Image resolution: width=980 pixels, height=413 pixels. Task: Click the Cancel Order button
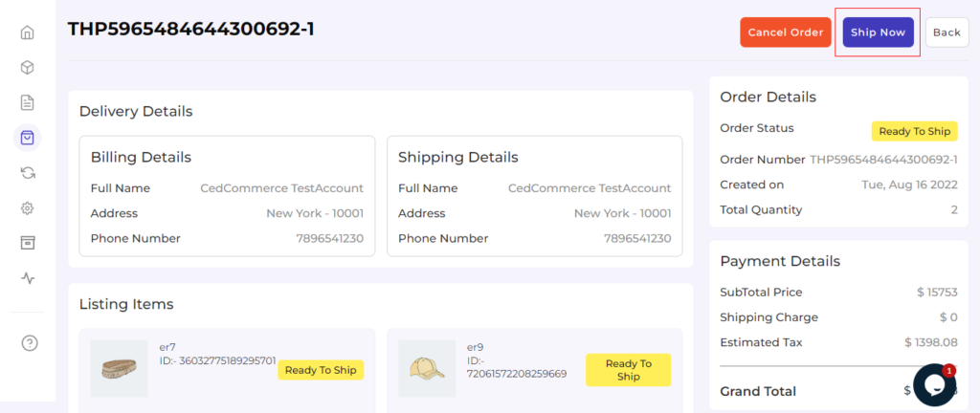pyautogui.click(x=785, y=33)
